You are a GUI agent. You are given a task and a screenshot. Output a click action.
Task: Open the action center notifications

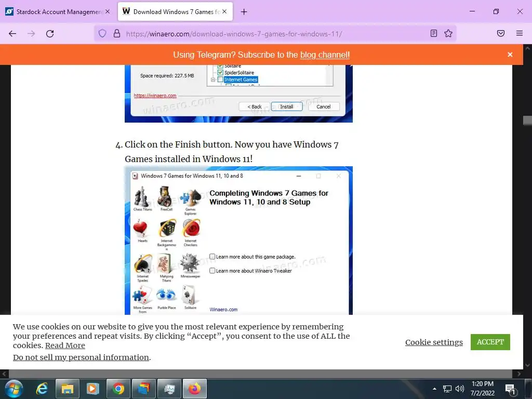click(510, 389)
